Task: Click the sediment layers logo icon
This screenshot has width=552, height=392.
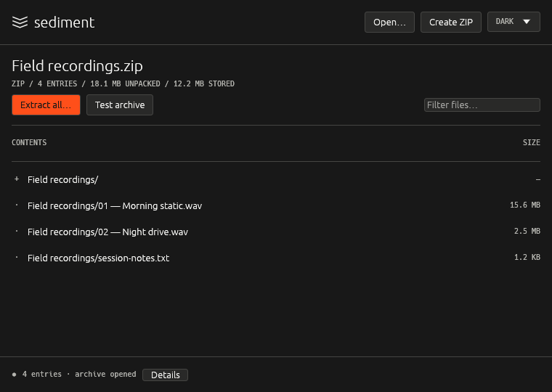Action: point(20,23)
